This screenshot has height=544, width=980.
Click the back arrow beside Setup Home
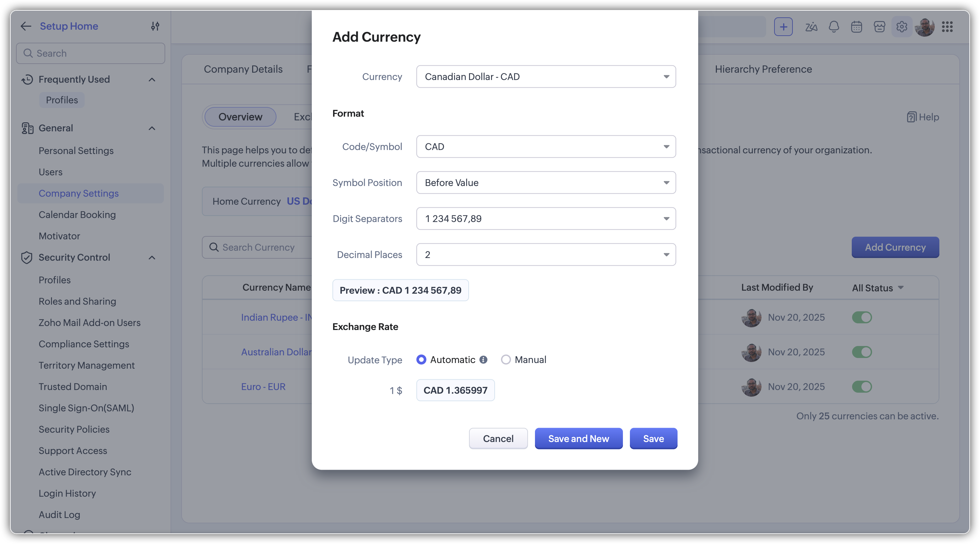pos(26,26)
